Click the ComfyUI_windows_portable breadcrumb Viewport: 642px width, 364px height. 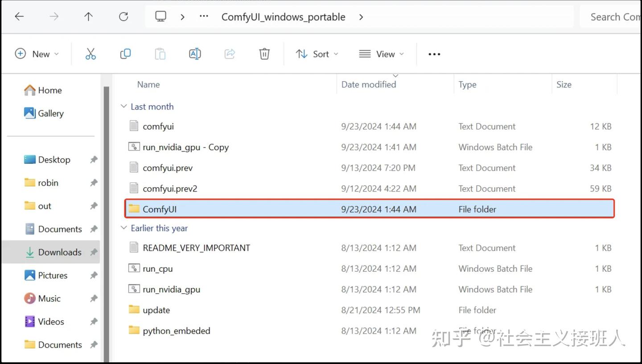tap(283, 16)
